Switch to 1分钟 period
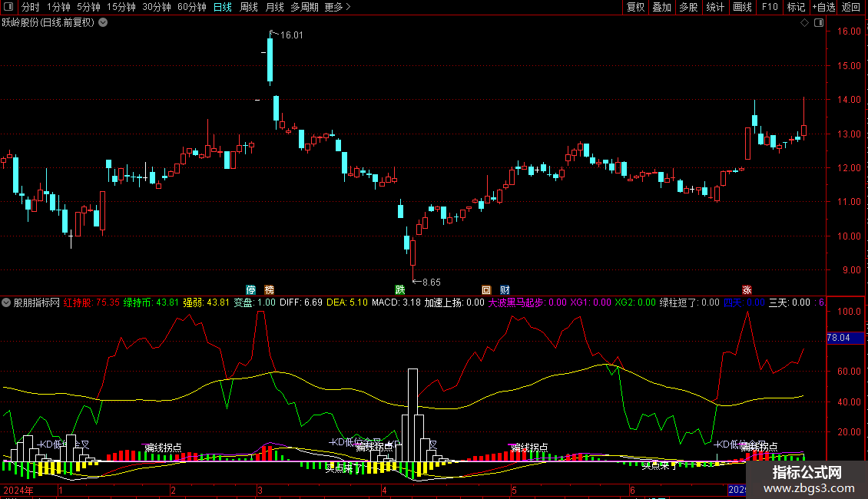This screenshot has height=499, width=868. [58, 7]
